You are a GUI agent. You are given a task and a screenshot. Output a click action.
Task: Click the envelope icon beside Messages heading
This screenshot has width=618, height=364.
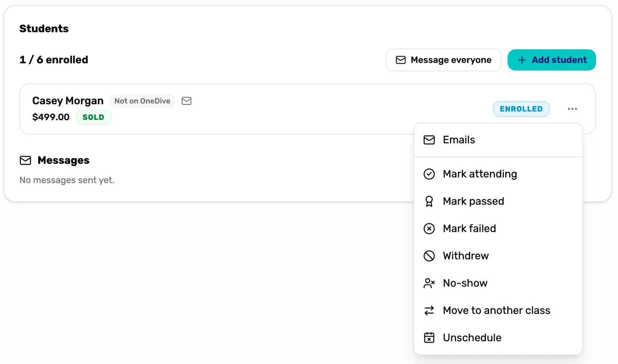pyautogui.click(x=25, y=160)
